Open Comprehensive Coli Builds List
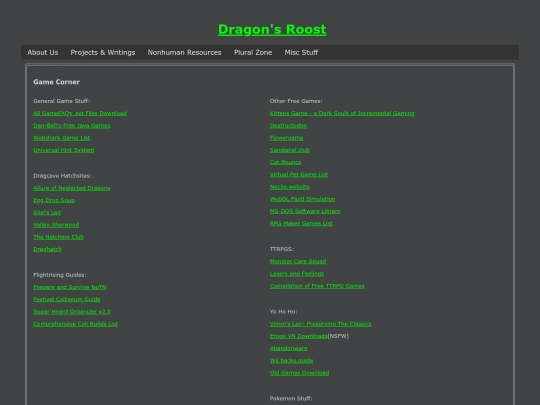Screen dimensions: 540x405 point(75,324)
